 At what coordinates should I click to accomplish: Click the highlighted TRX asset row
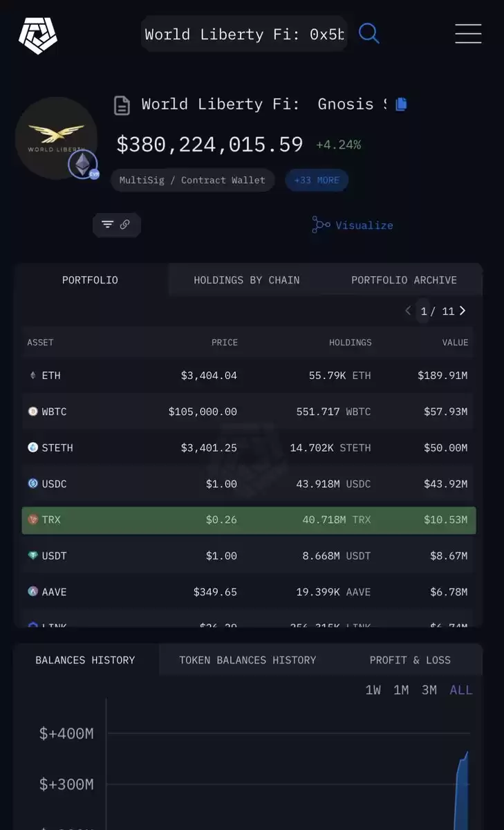coord(249,520)
